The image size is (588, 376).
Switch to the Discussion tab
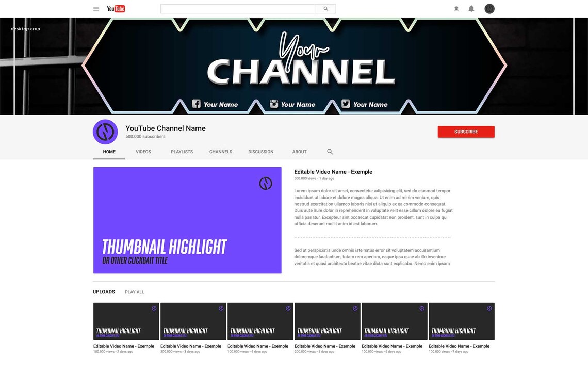[260, 152]
